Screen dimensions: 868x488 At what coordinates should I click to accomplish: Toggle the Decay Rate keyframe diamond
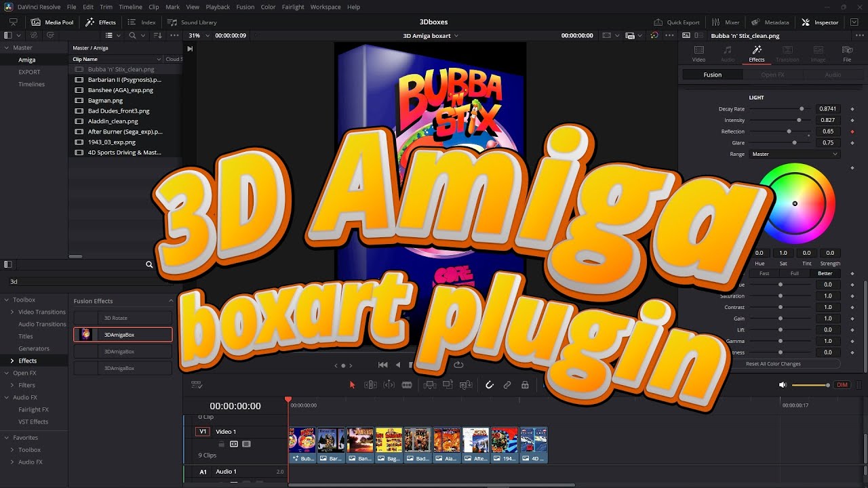tap(852, 108)
